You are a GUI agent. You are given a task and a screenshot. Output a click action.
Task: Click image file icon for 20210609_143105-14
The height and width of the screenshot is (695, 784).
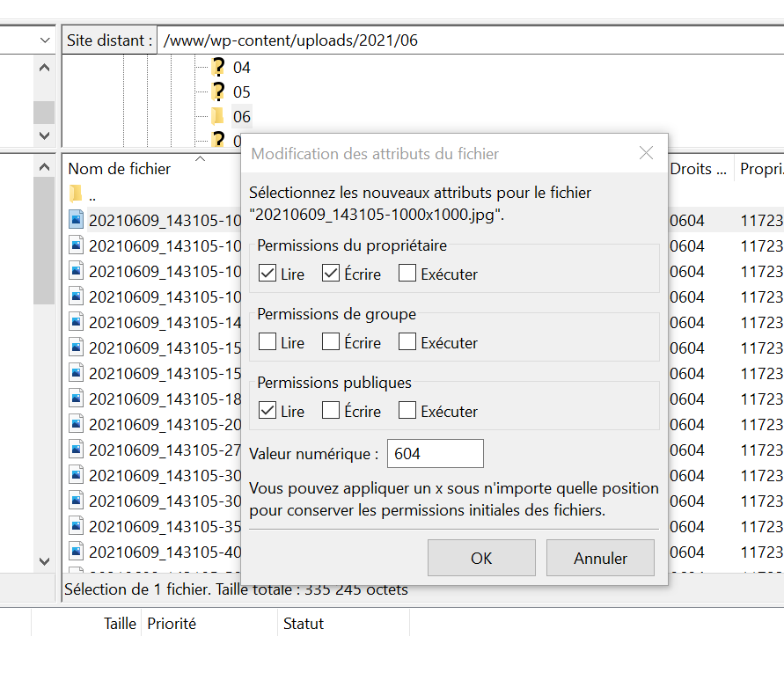tap(77, 322)
